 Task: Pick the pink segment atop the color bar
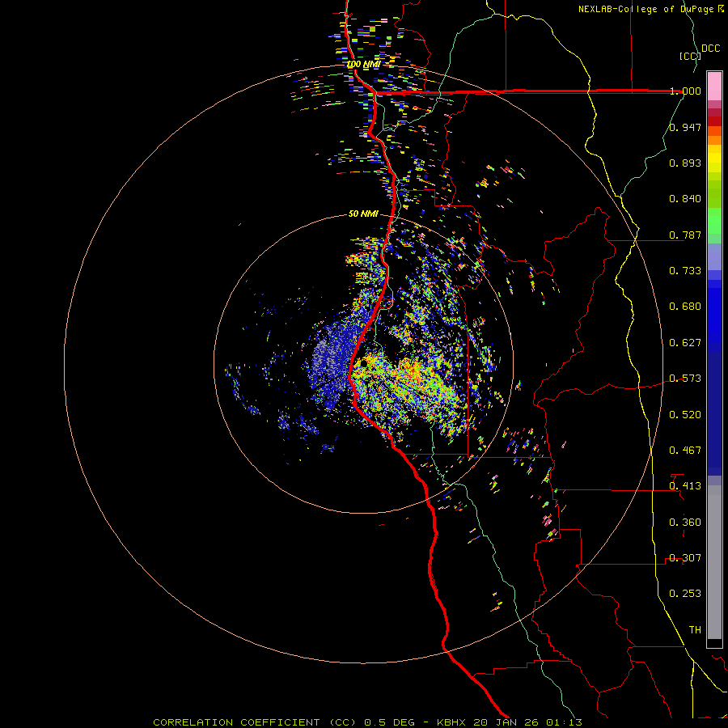click(714, 87)
